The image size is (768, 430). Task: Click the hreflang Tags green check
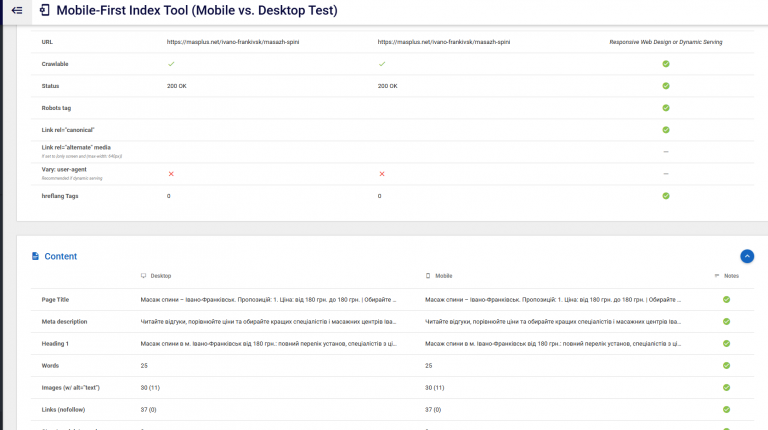point(666,196)
